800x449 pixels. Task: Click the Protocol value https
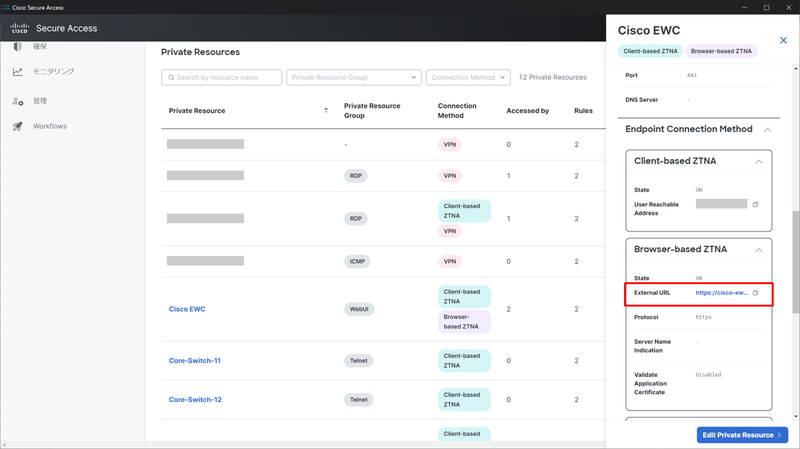[703, 317]
